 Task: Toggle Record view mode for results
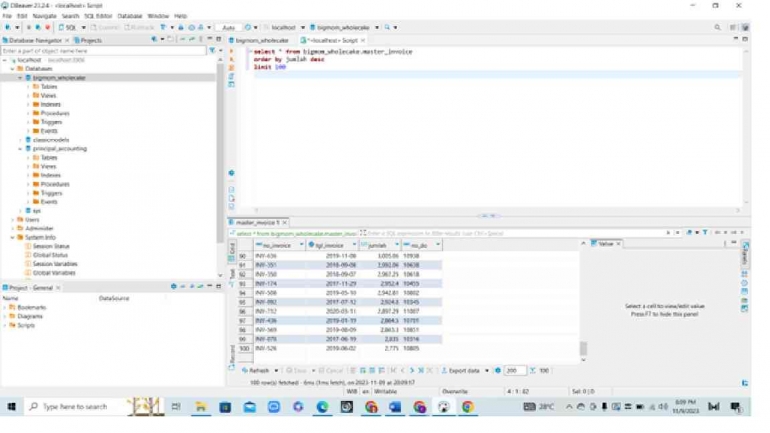232,355
